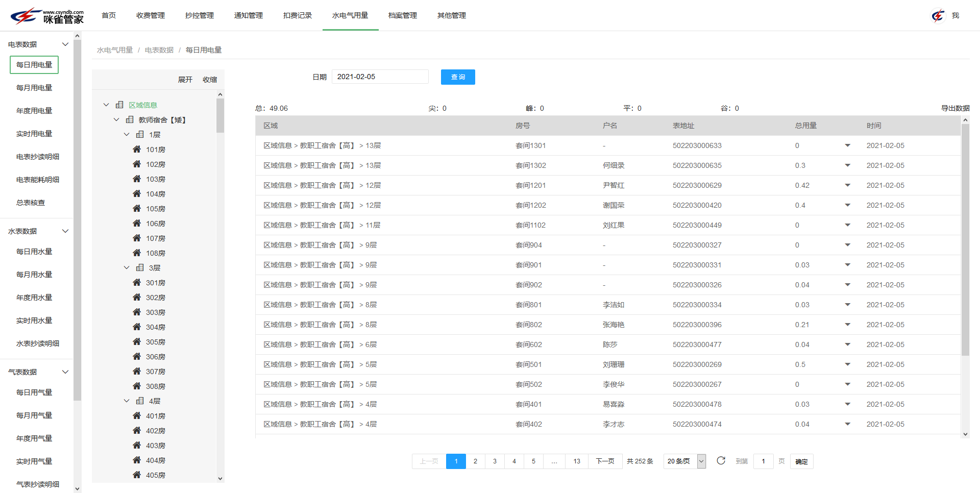This screenshot has height=493, width=980.
Task: Collapse the 4层 tree node
Action: point(127,401)
